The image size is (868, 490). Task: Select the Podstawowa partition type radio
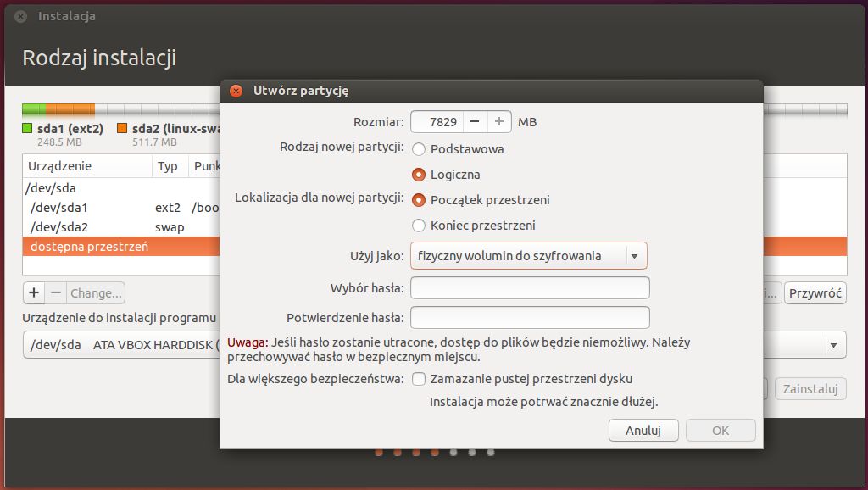click(417, 149)
